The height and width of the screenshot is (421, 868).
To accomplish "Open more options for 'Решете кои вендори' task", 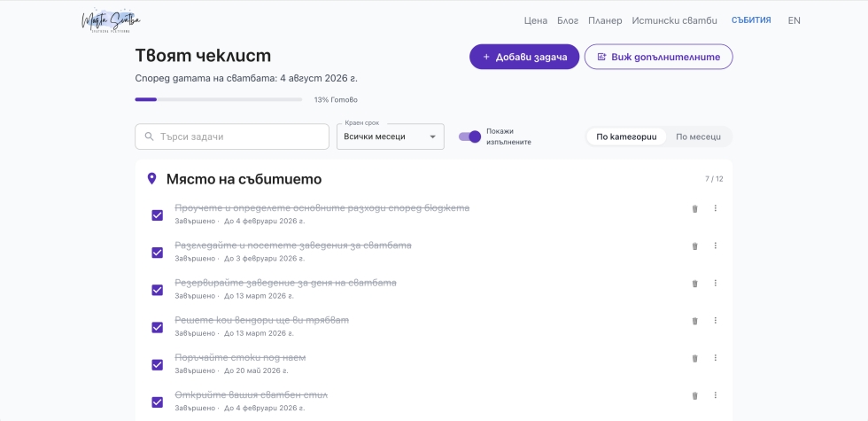I will click(716, 321).
